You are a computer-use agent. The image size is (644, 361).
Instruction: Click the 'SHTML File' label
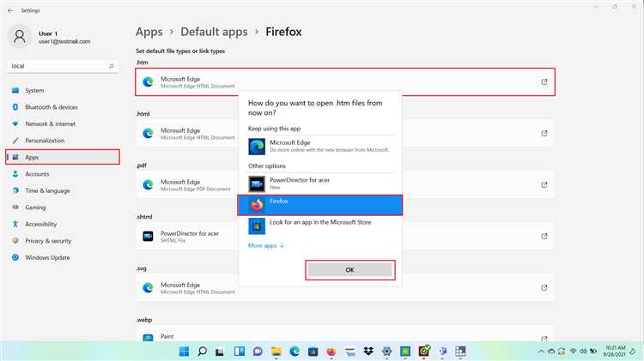click(x=173, y=240)
